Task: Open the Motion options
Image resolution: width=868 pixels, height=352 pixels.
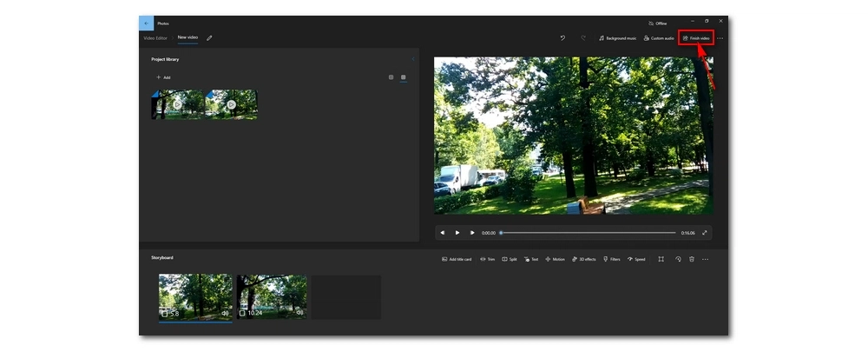Action: point(555,259)
